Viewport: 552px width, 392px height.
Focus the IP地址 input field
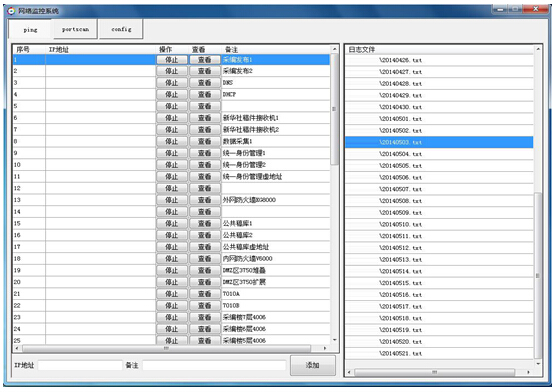pos(80,365)
